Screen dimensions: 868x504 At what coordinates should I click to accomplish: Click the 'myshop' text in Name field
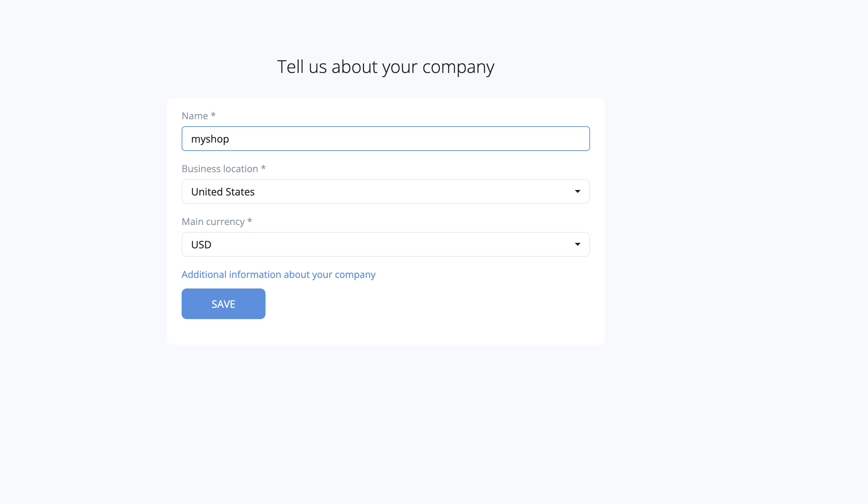210,139
